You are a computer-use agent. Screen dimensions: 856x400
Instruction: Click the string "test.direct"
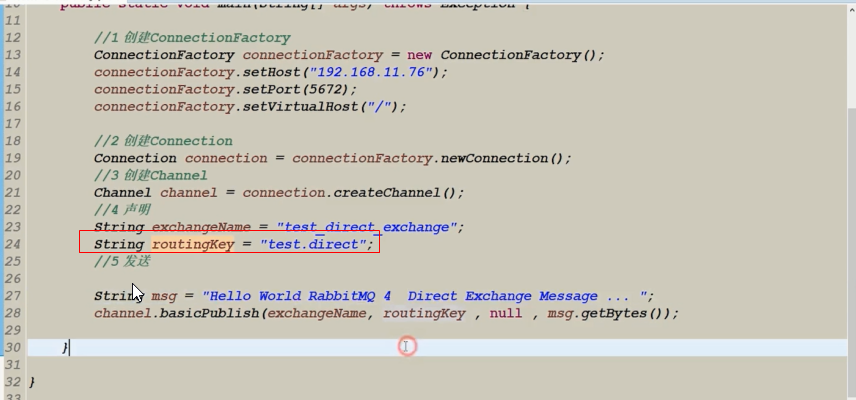(x=313, y=244)
